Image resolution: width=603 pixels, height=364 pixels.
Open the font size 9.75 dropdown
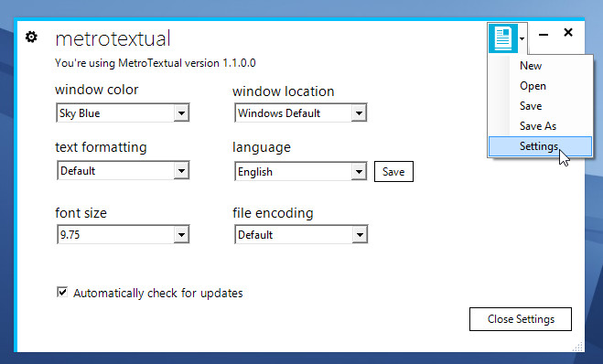(x=123, y=234)
